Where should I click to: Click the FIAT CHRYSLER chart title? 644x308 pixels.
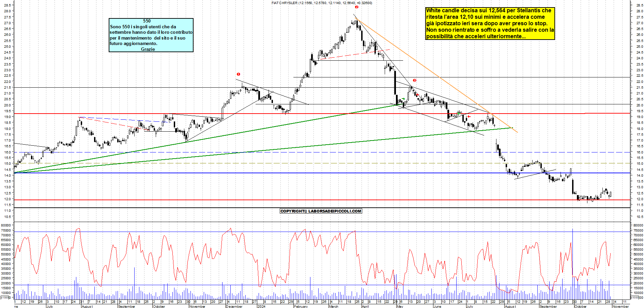[x=322, y=3]
